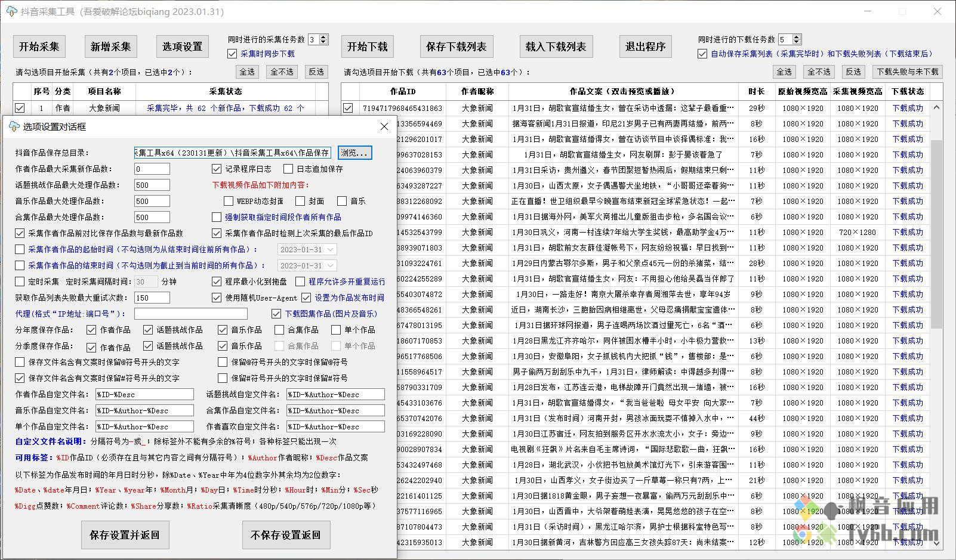
Task: Enable 分年度保存 单个作品 checkbox
Action: click(x=336, y=330)
